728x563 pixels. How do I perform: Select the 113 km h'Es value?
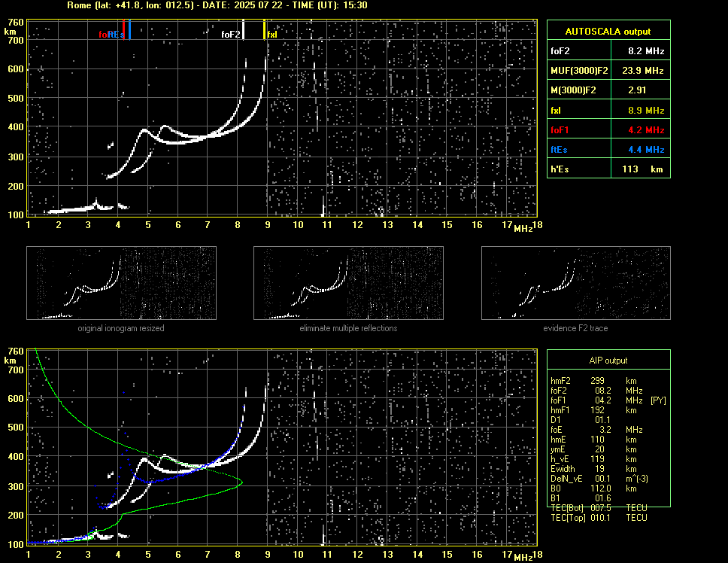pos(641,169)
